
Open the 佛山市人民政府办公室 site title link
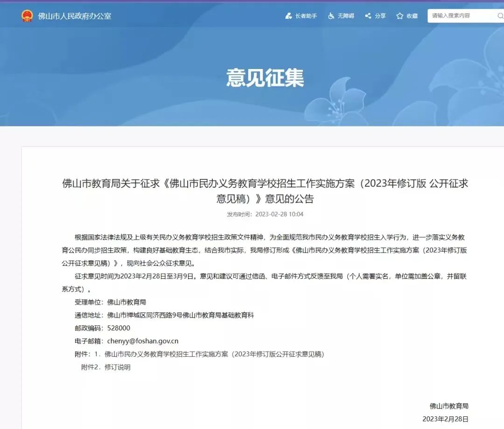point(75,16)
